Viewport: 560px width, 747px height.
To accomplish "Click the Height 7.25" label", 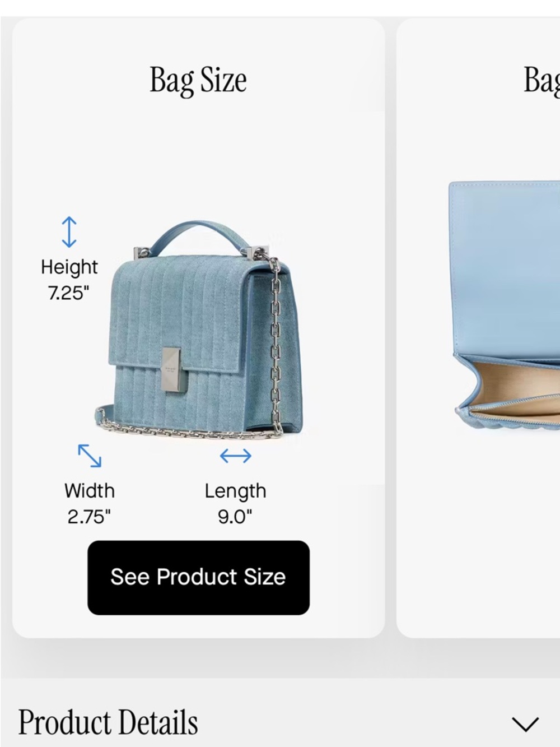I will click(69, 279).
